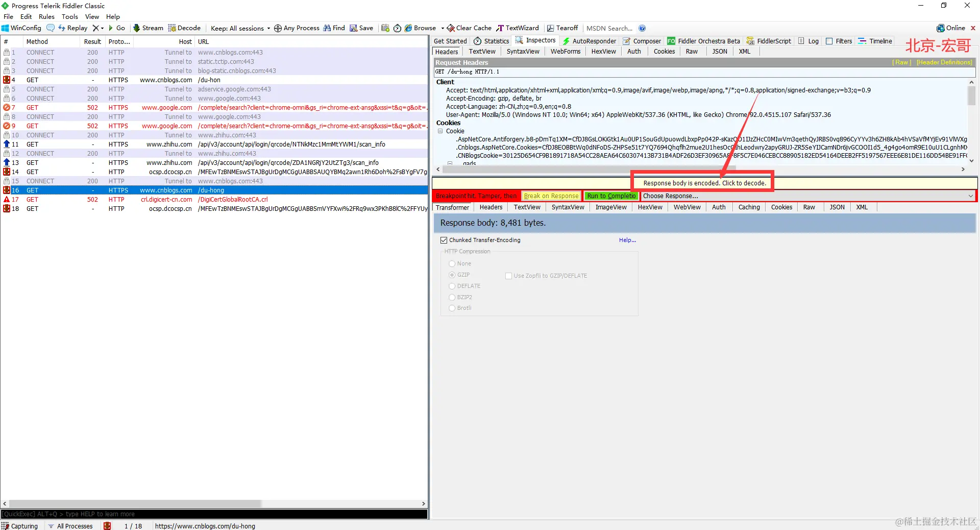Image resolution: width=980 pixels, height=530 pixels.
Task: Replay the selected session
Action: coord(73,28)
